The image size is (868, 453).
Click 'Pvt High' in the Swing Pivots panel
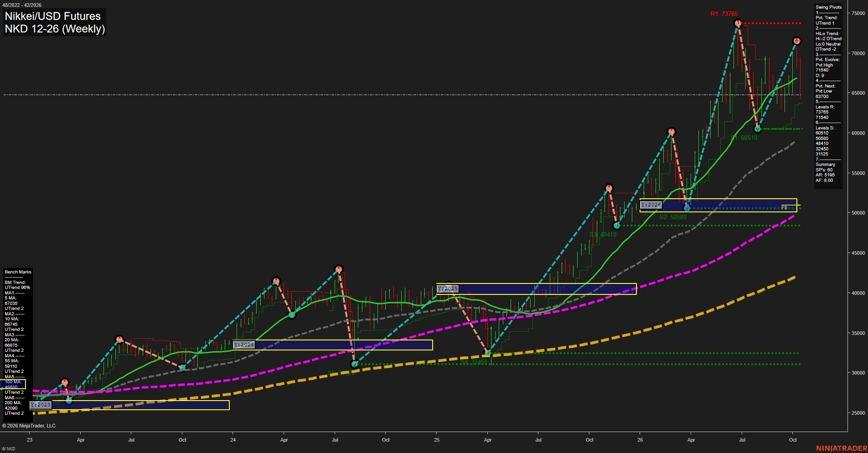(x=824, y=65)
